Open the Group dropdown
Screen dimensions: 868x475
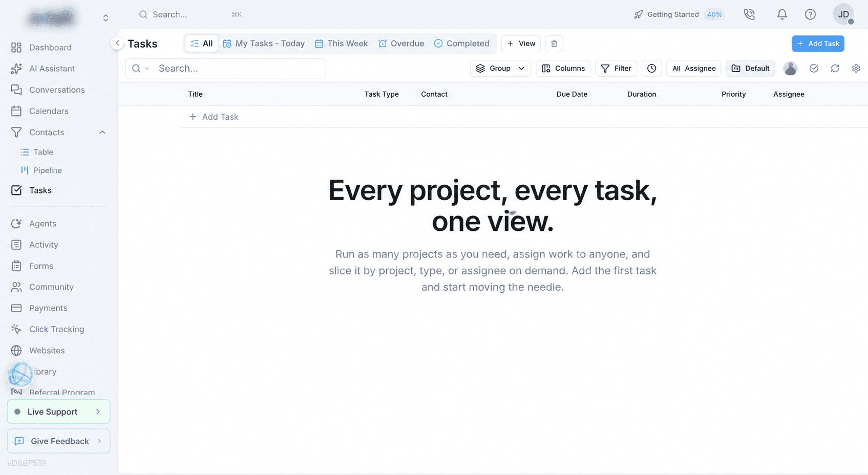point(500,68)
